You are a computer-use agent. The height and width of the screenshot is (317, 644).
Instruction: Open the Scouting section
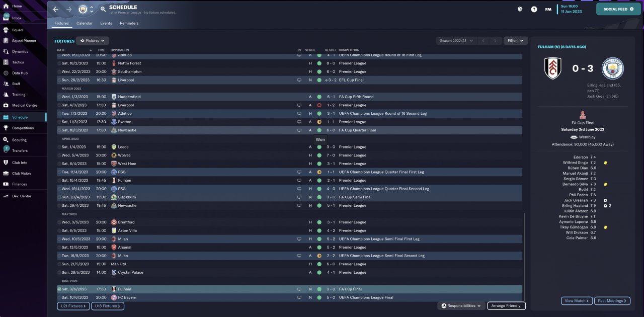pyautogui.click(x=23, y=140)
